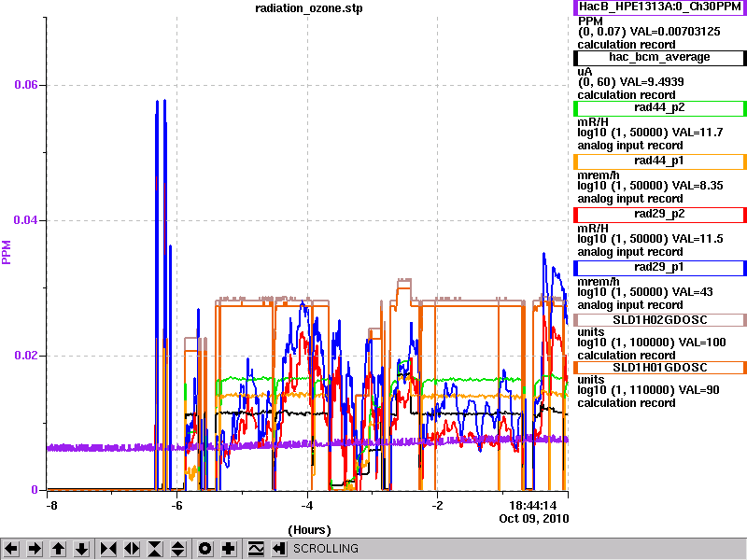Click the return-arrow icon beside SCROLLING
The height and width of the screenshot is (560, 747).
click(278, 549)
